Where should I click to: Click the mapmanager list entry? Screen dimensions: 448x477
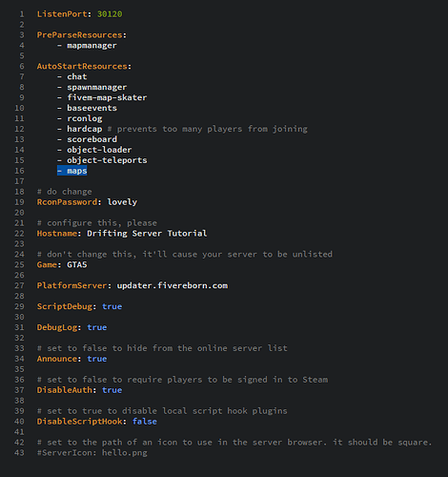click(x=92, y=46)
